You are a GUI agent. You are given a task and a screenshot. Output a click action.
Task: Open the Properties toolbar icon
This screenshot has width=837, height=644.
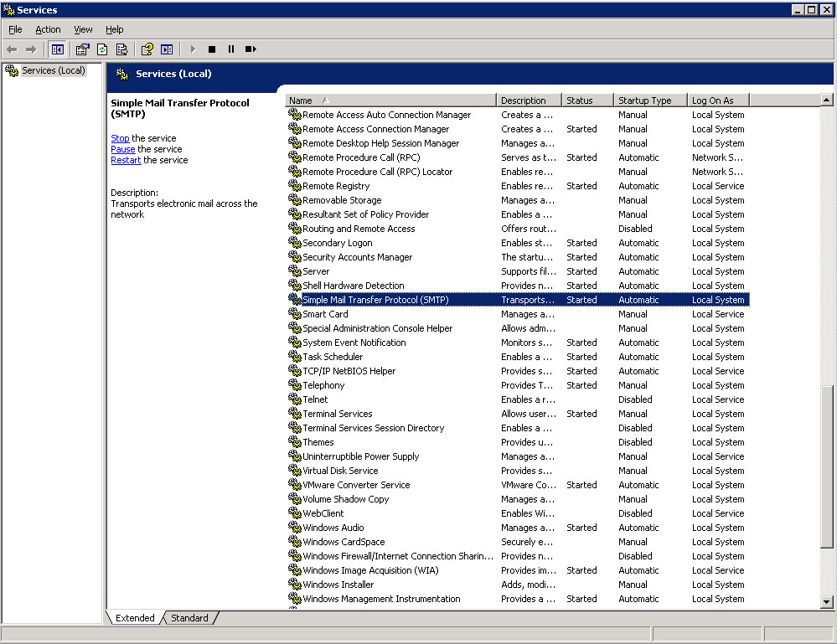82,49
